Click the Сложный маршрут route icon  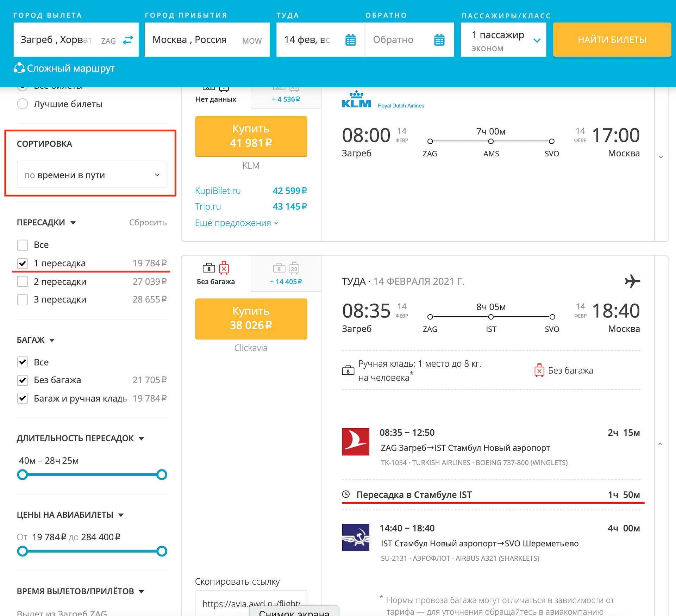19,68
